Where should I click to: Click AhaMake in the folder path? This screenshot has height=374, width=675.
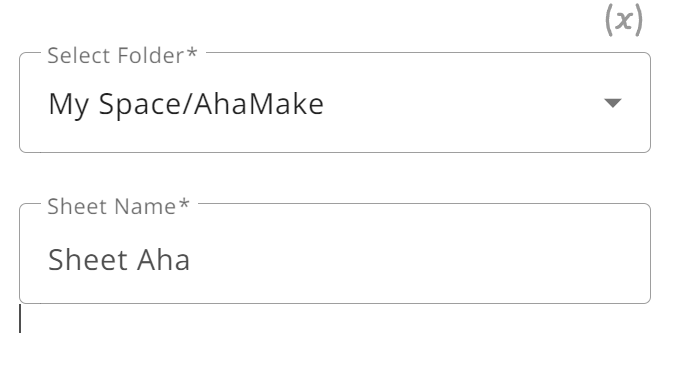(259, 104)
